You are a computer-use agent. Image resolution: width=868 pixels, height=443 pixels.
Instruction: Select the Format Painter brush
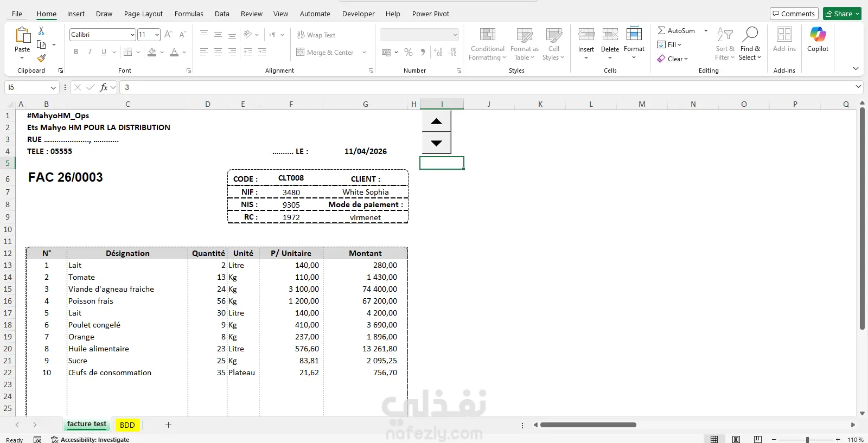coord(41,58)
